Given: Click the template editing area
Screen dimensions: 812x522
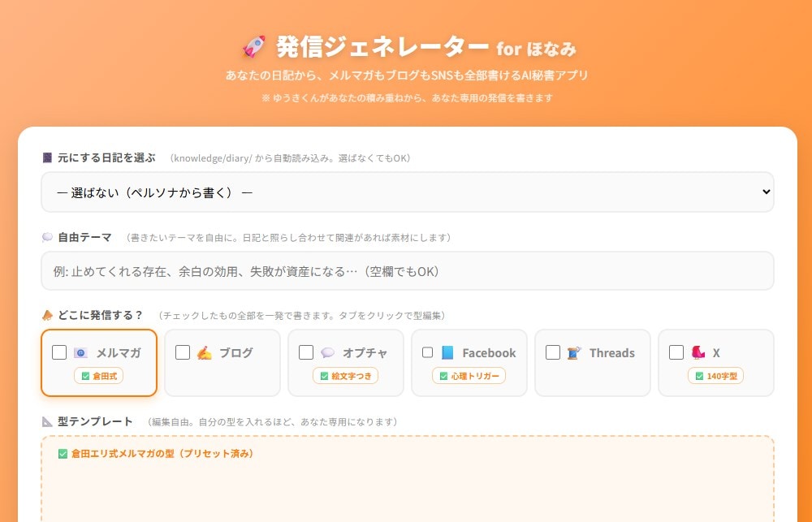Looking at the screenshot, I should (x=408, y=480).
